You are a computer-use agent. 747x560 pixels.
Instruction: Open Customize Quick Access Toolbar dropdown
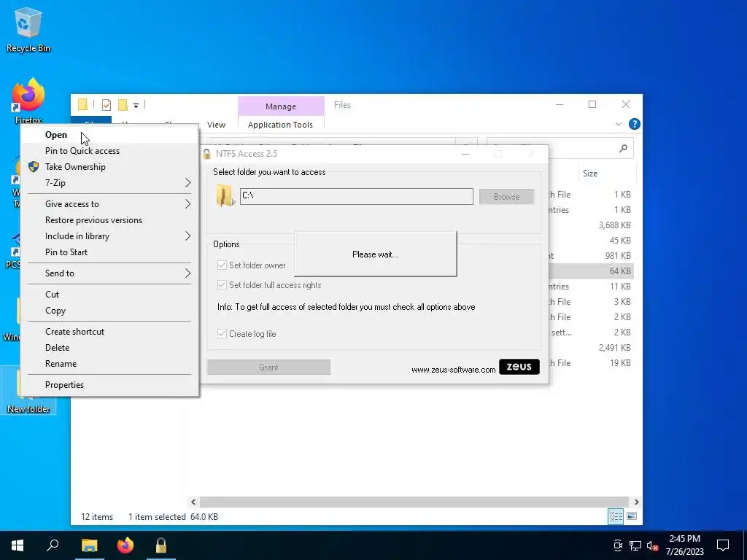(x=136, y=106)
